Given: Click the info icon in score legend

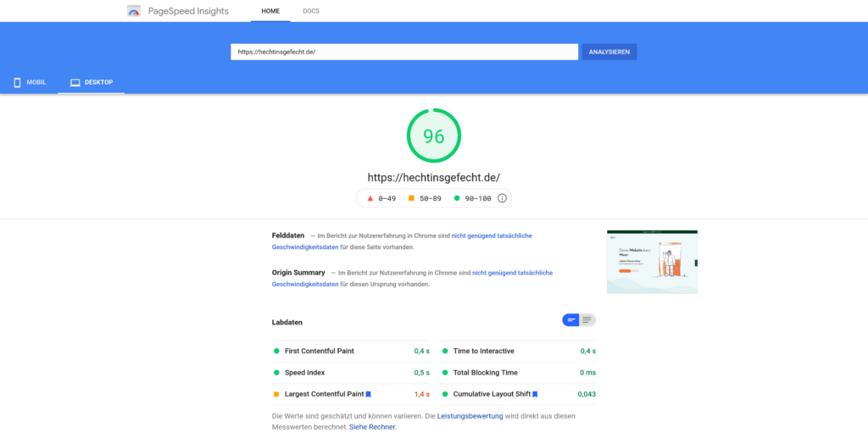Looking at the screenshot, I should point(502,198).
